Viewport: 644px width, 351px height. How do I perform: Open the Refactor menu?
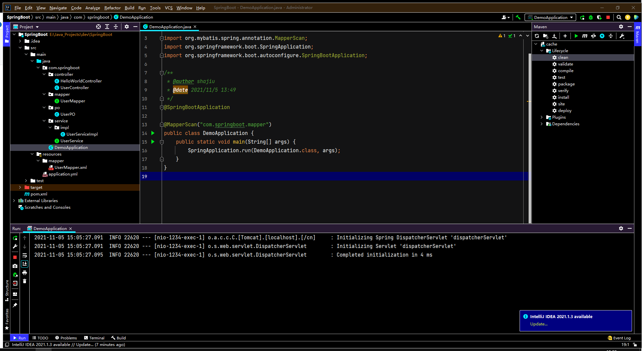click(x=112, y=8)
